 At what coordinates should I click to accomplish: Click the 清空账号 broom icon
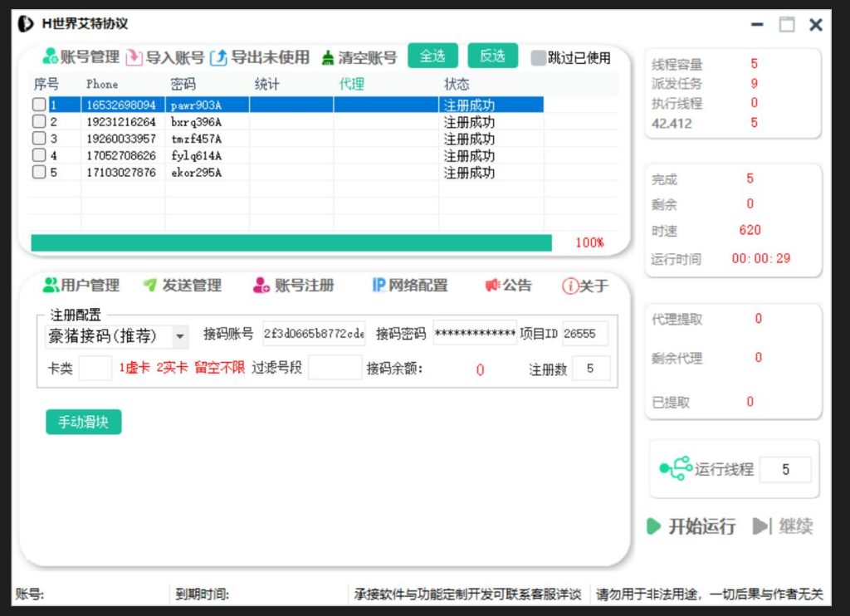point(328,58)
